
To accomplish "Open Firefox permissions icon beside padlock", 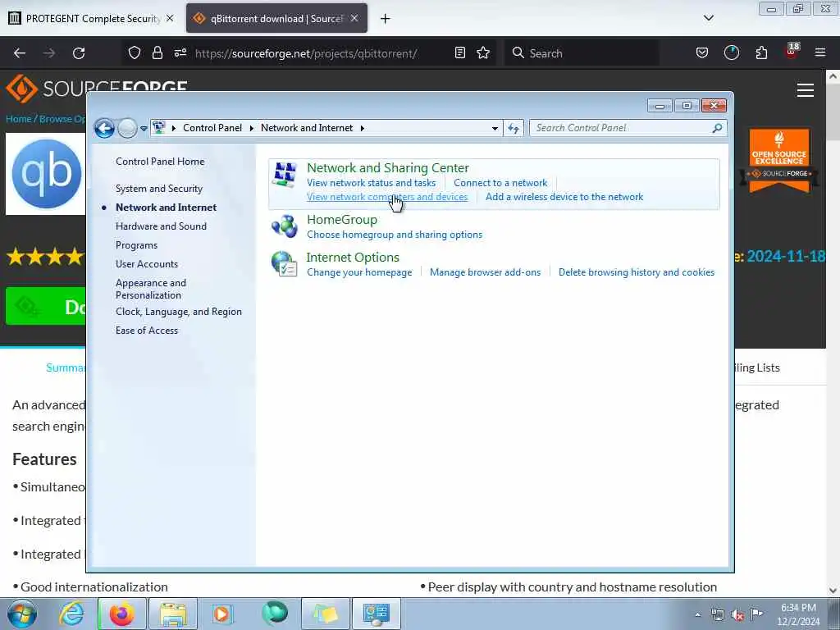I will 180,53.
